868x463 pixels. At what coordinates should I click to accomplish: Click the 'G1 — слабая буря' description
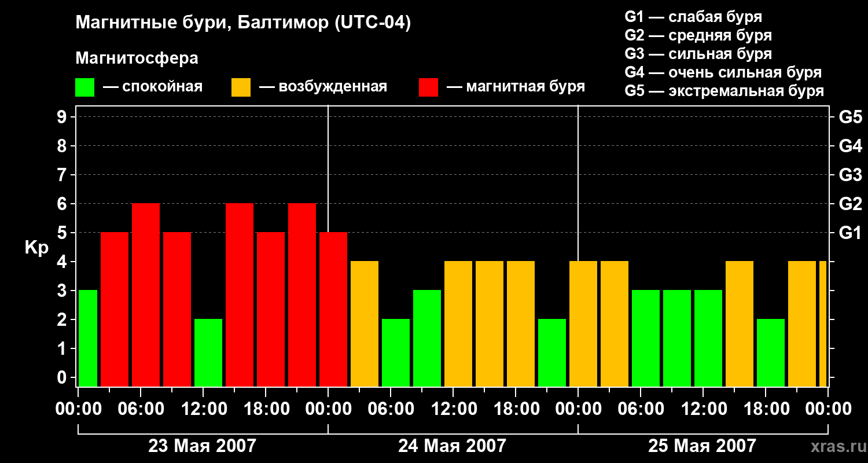pos(693,17)
